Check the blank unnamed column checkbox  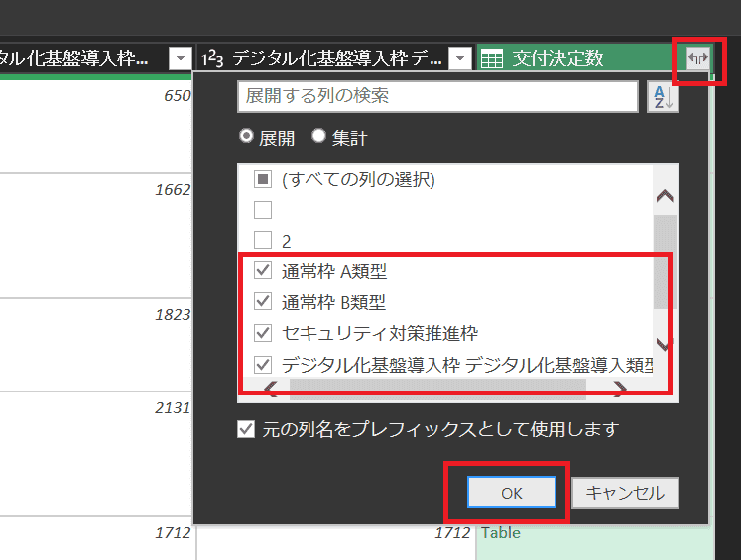(x=263, y=210)
